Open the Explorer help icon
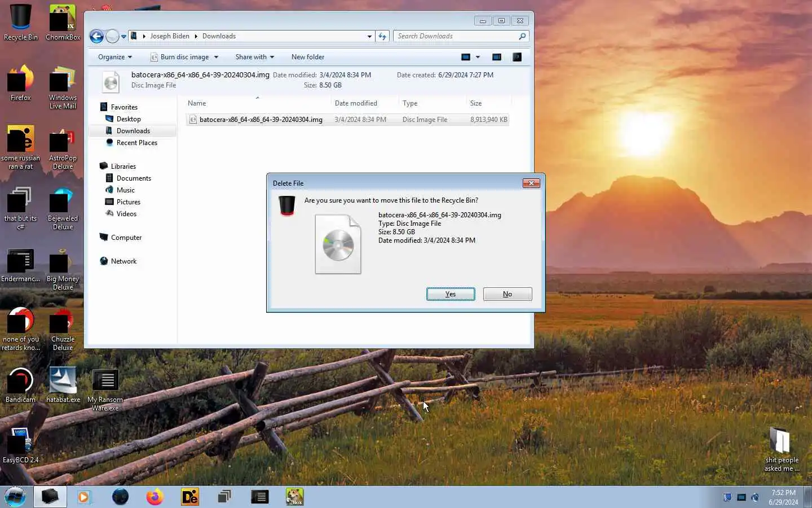 pos(517,57)
